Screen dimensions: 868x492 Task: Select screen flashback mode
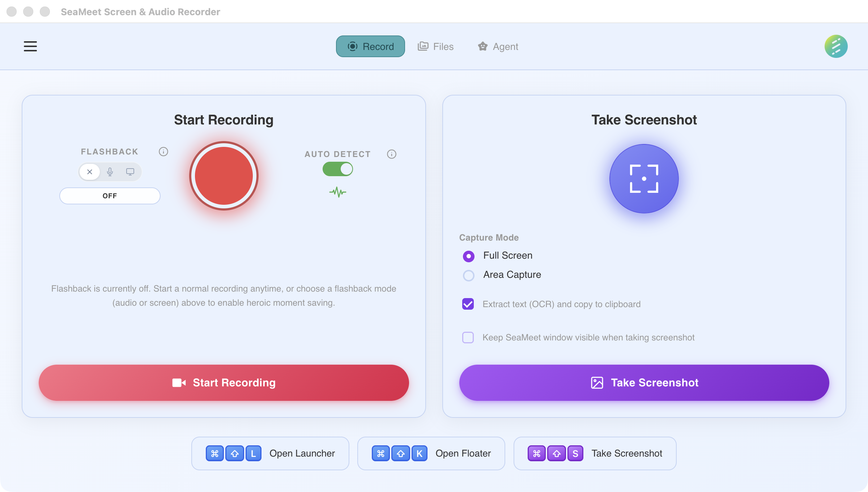click(x=130, y=172)
